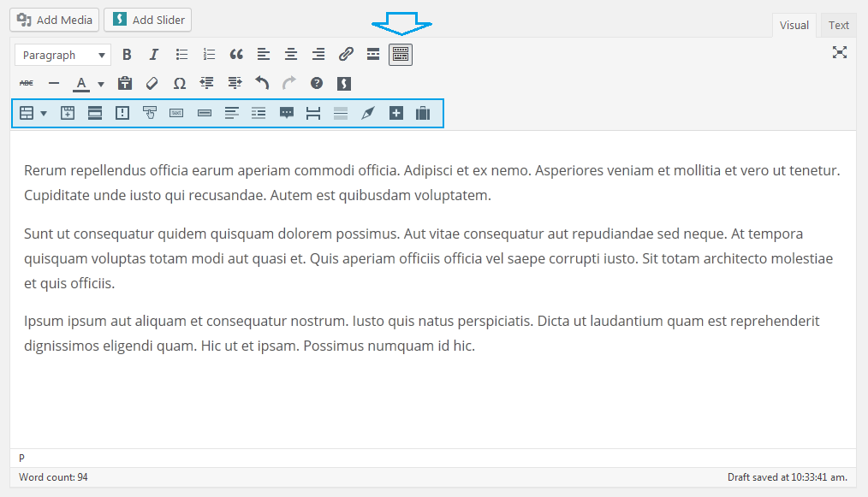Click the slider shortcode S icon
Image resolution: width=868 pixels, height=497 pixels.
[344, 83]
